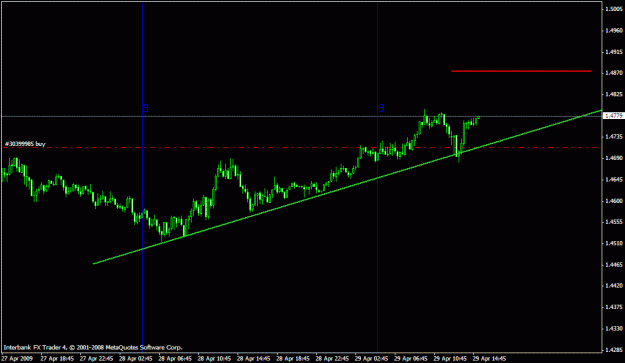The width and height of the screenshot is (625, 363).
Task: Click the '29 Apr 06:45' time label
Action: pos(411,359)
